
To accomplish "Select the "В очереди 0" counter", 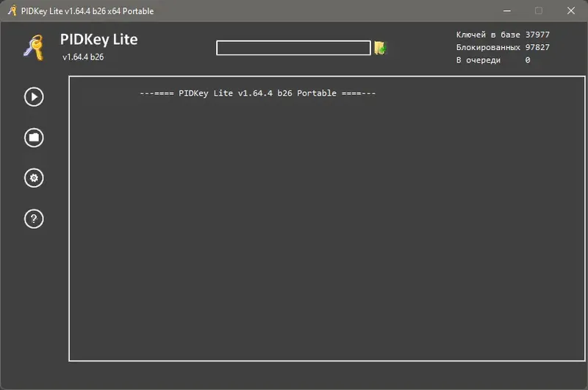I will (492, 60).
